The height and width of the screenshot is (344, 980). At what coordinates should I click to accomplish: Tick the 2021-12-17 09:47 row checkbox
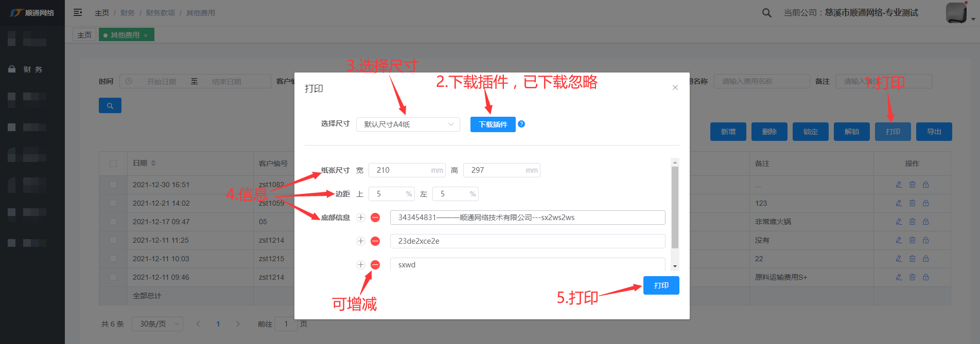[113, 222]
